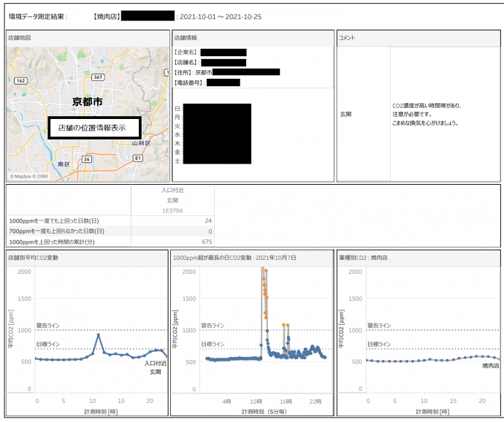Click row 1000ppmを上回った時間の累計(分)

coord(109,242)
